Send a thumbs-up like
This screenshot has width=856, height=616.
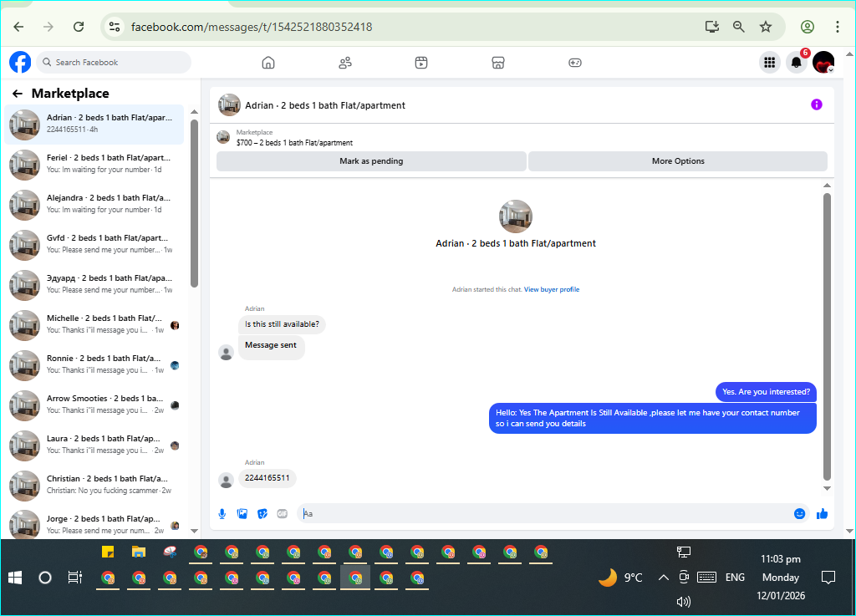tap(823, 513)
